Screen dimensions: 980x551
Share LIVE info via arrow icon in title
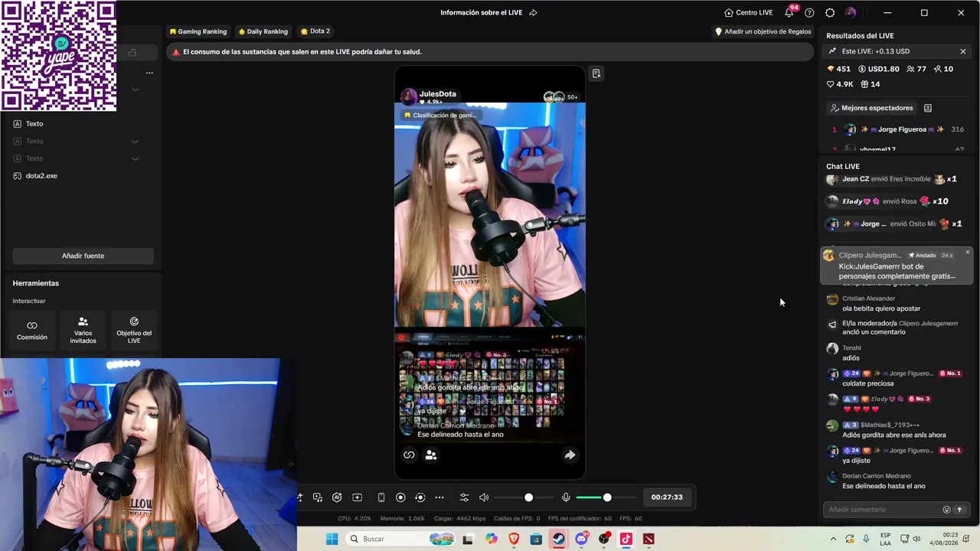tap(533, 12)
